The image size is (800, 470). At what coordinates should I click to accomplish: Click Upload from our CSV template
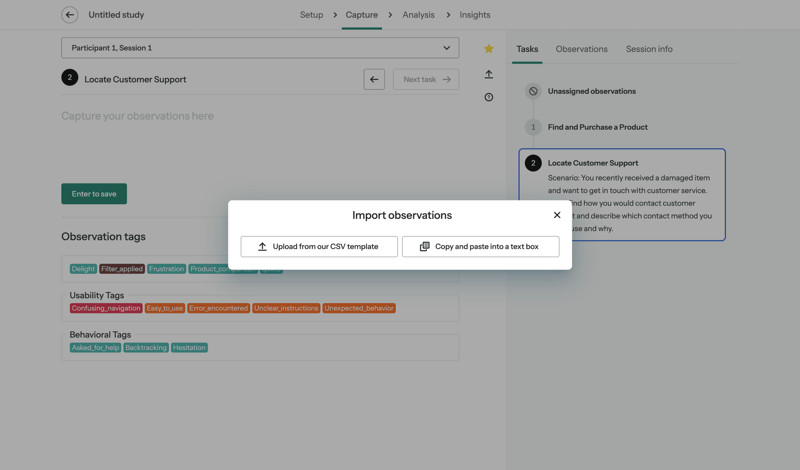pos(319,246)
